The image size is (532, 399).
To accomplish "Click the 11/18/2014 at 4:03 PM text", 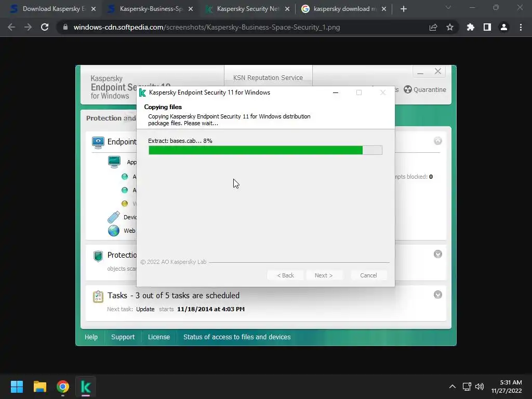I will click(x=211, y=309).
